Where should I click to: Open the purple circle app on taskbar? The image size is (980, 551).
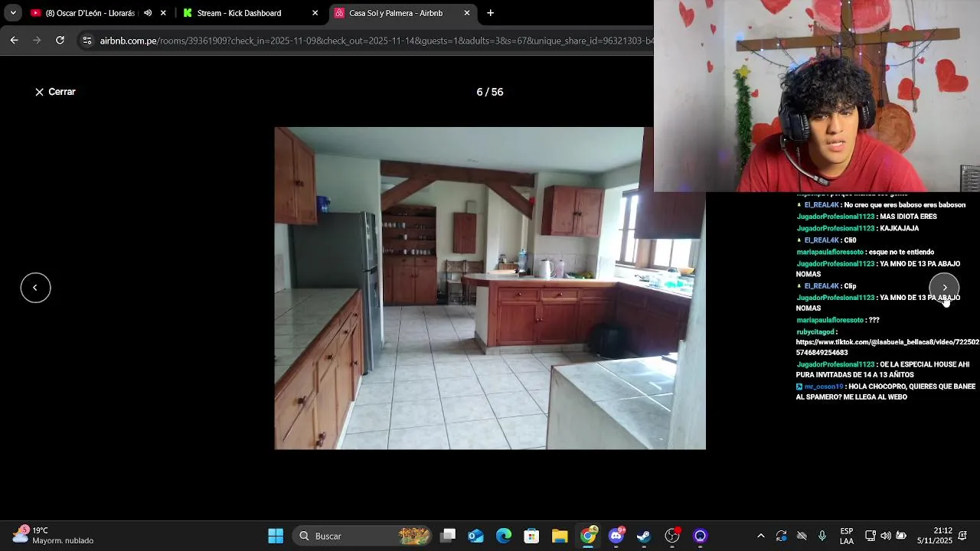click(x=700, y=536)
